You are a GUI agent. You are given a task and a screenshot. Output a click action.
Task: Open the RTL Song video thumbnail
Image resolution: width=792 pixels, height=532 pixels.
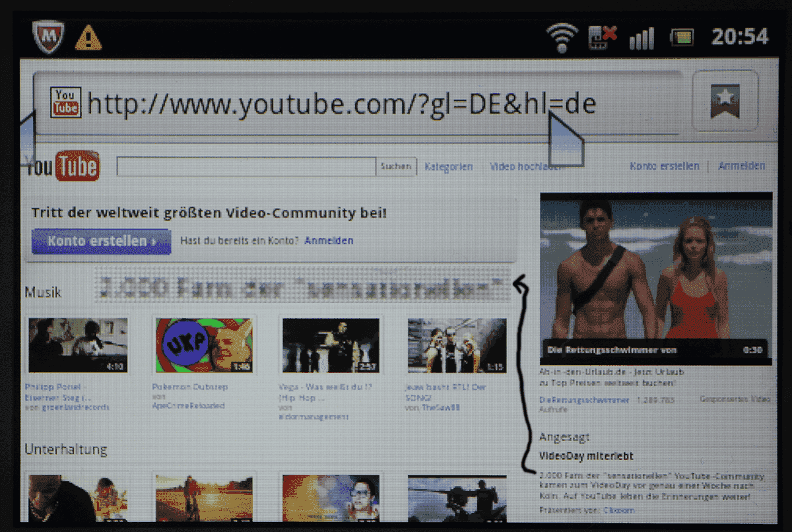click(458, 345)
